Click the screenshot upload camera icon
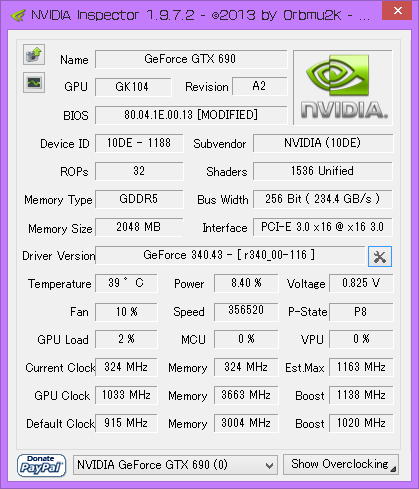419x489 pixels. [x=34, y=54]
